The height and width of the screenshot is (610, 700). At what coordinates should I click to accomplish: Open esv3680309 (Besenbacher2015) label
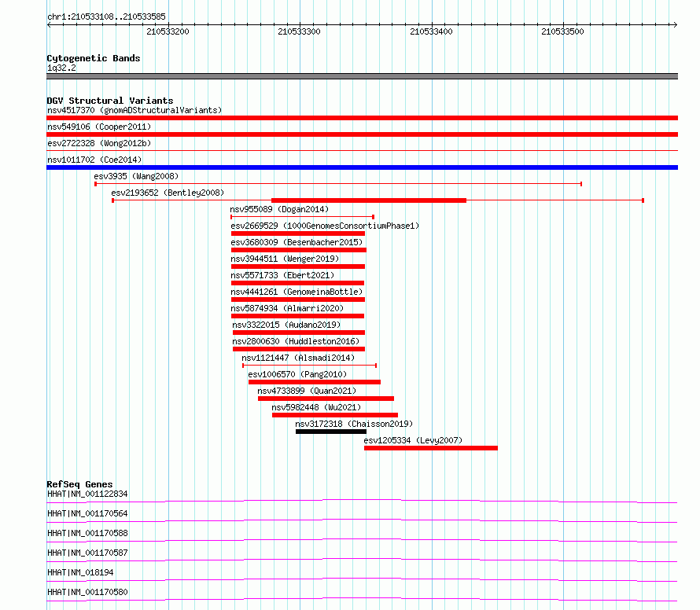point(297,242)
